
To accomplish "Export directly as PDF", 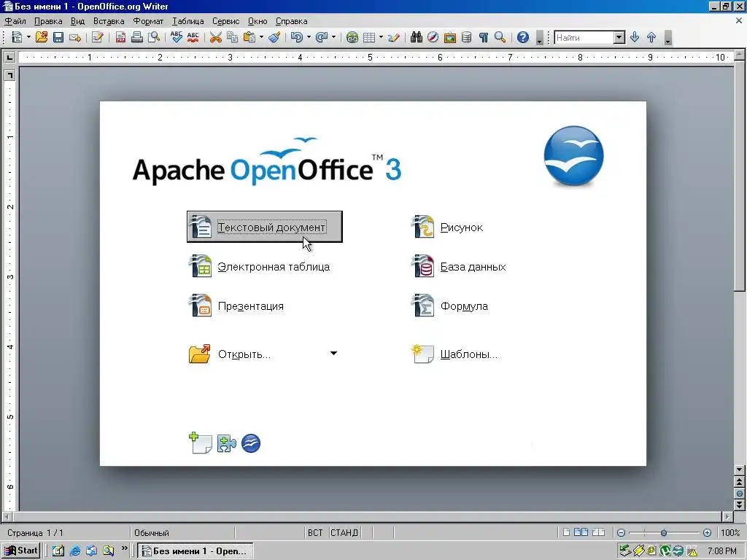I will (120, 37).
